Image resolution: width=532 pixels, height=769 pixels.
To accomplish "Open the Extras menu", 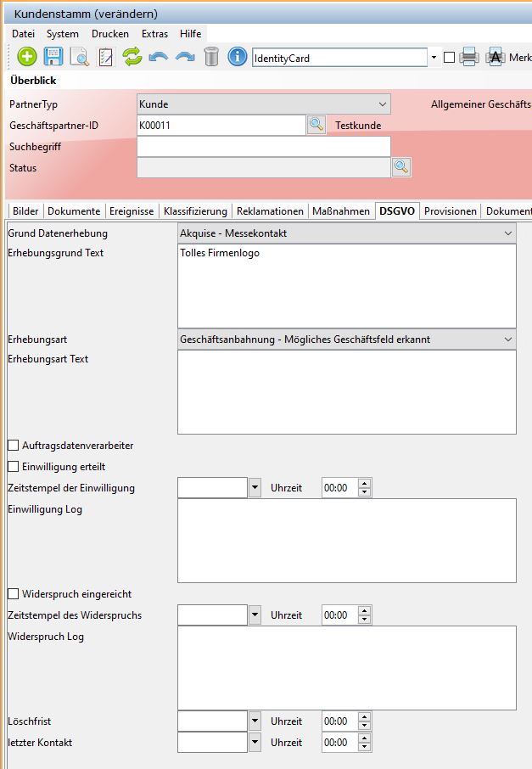I will click(154, 34).
